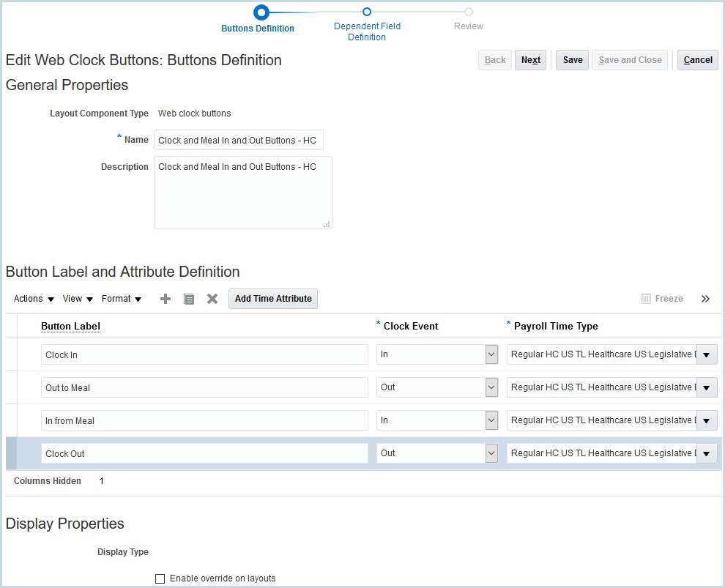Viewport: 725px width, 588px height.
Task: Click the Duplicate row icon in toolbar
Action: 189,299
